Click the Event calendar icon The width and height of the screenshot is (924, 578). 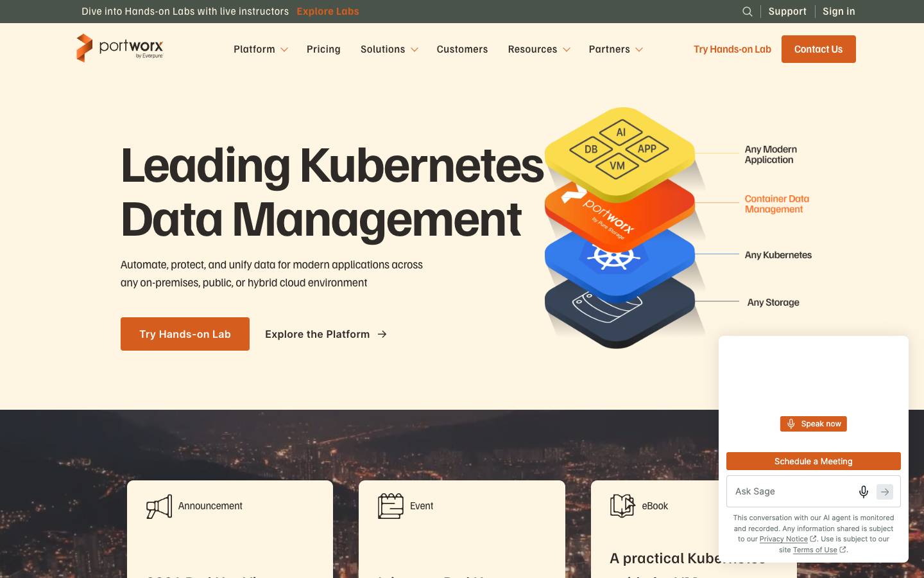pyautogui.click(x=391, y=506)
